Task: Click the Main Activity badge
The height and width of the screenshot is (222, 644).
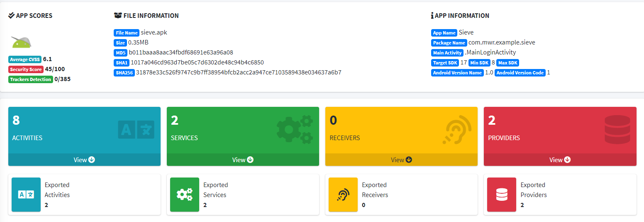Action: pyautogui.click(x=447, y=53)
